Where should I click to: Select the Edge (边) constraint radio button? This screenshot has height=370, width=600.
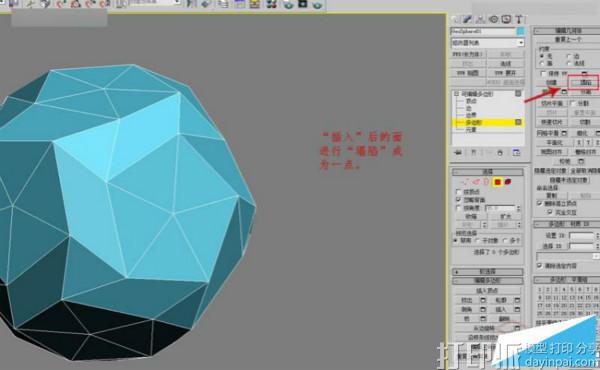569,56
